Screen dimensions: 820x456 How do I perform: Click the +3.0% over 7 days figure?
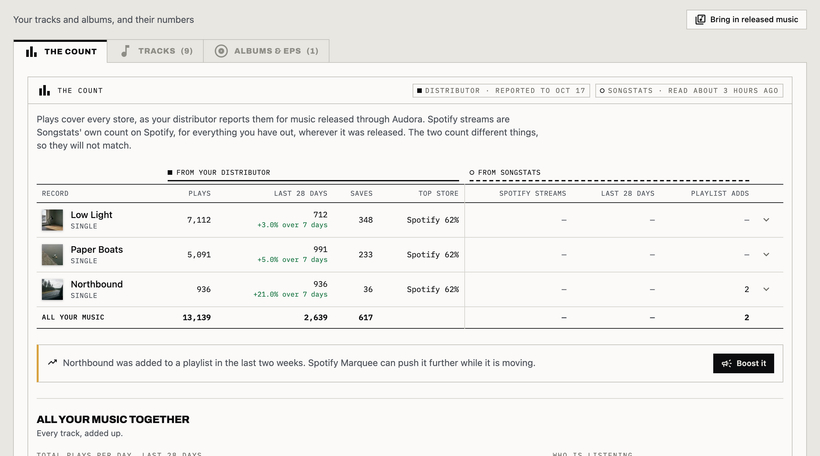(x=292, y=225)
